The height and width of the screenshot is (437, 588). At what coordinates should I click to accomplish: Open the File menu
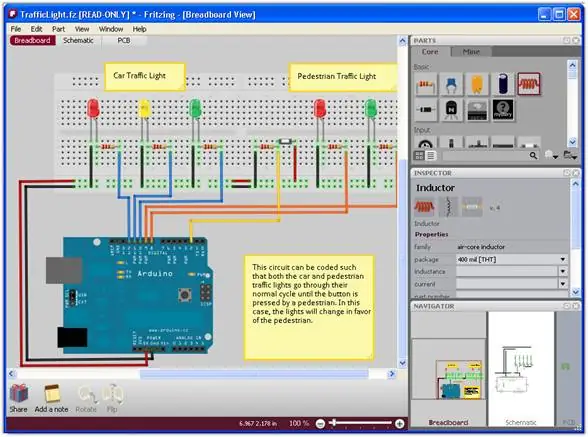[16, 29]
